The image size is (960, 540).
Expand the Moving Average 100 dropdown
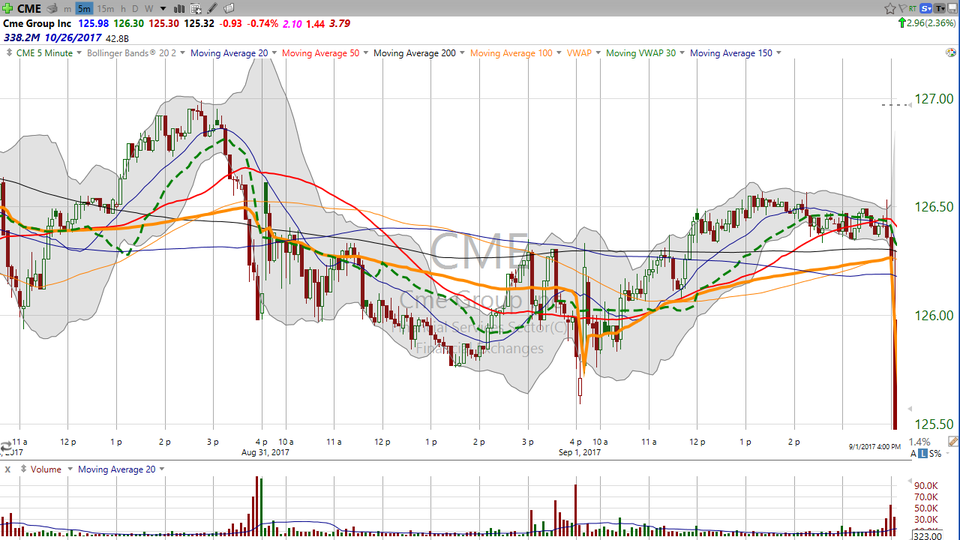coord(558,53)
